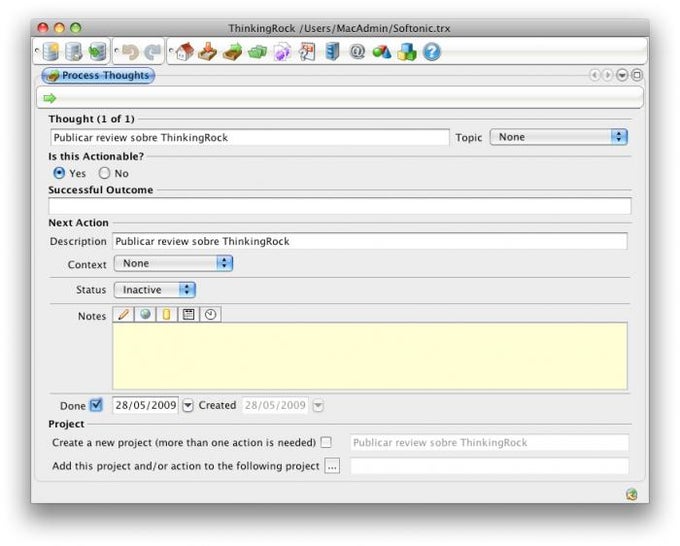Click the form icon in Notes toolbar

point(189,314)
